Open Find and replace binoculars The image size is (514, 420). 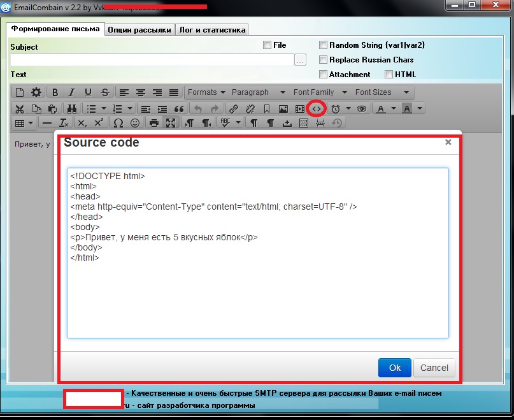pos(72,108)
